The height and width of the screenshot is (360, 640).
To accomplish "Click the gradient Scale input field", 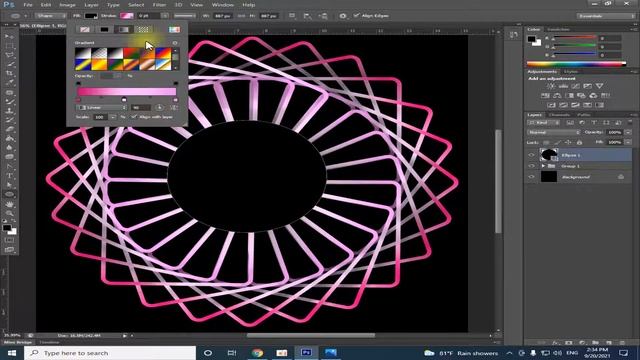I will (101, 117).
